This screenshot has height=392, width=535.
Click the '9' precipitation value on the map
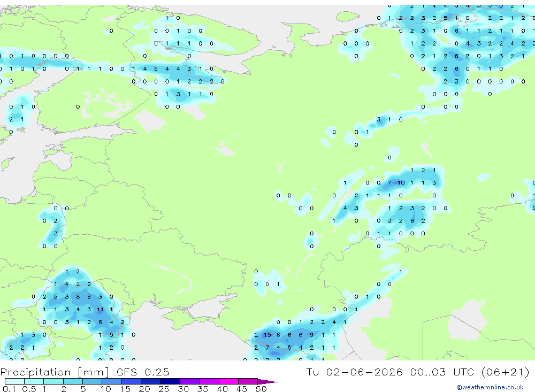(x=311, y=335)
